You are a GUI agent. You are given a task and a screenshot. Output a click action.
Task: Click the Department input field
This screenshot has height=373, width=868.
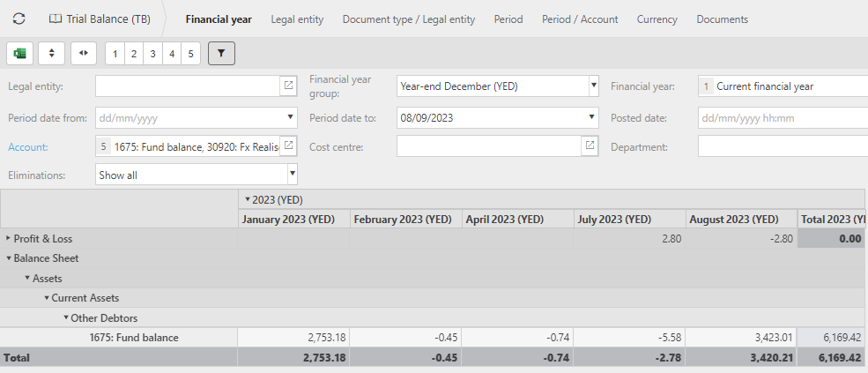[783, 147]
